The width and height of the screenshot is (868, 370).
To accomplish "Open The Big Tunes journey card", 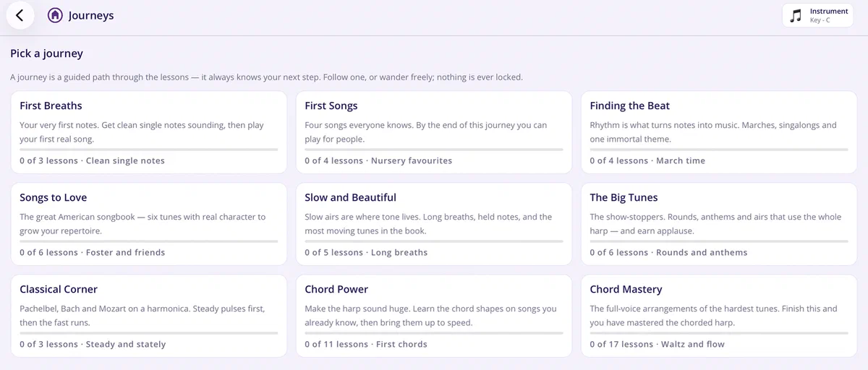I will 719,224.
